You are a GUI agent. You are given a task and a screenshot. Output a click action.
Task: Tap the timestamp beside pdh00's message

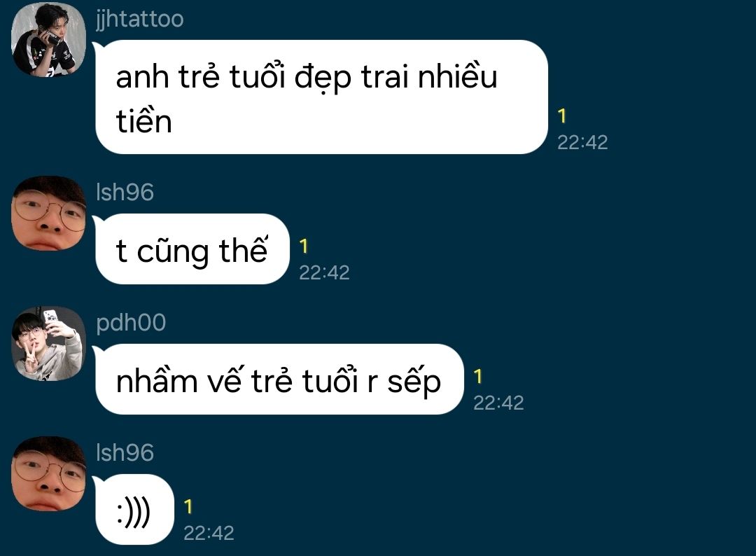coord(498,403)
